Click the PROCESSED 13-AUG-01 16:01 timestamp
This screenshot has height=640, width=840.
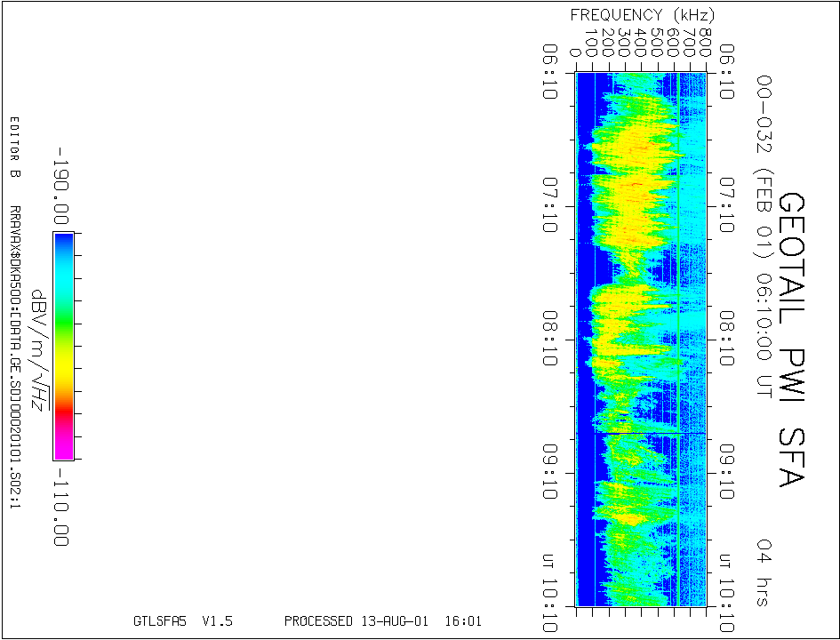382,621
